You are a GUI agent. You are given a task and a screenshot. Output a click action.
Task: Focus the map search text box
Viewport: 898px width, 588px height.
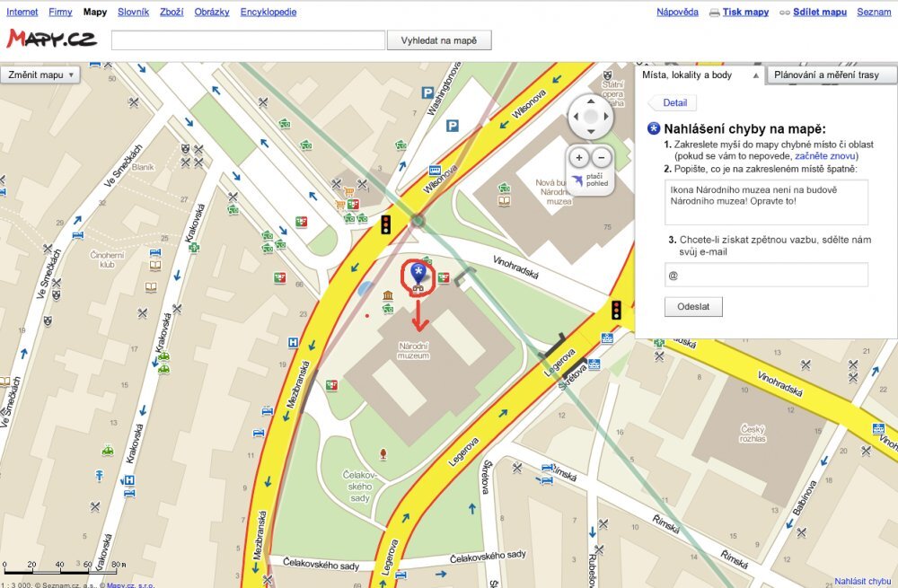point(248,40)
